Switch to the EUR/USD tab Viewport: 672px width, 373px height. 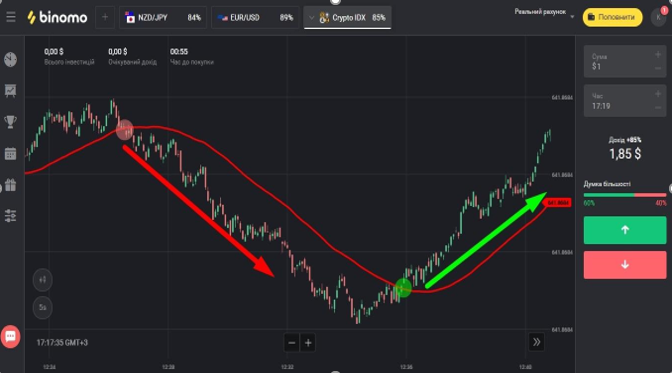pyautogui.click(x=255, y=18)
